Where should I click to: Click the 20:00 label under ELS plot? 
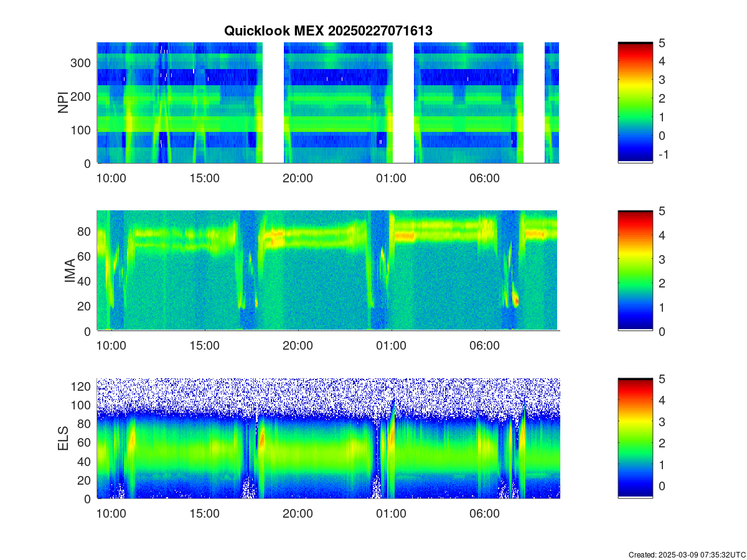coord(298,513)
